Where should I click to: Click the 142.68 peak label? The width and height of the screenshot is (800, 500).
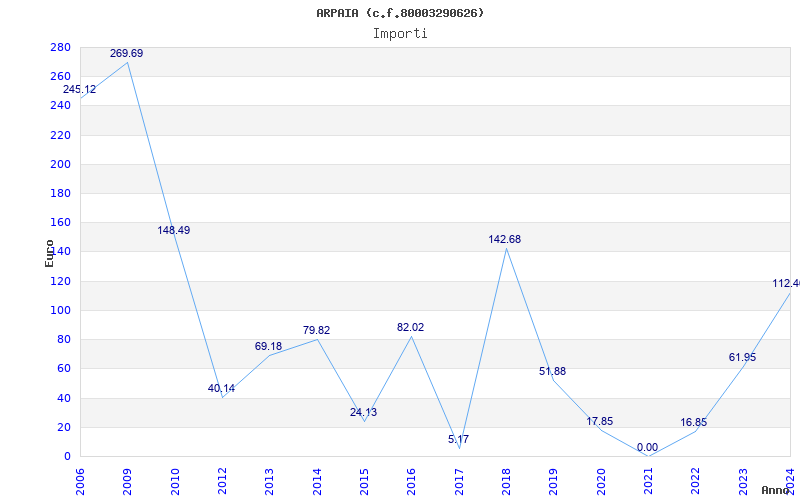[505, 240]
